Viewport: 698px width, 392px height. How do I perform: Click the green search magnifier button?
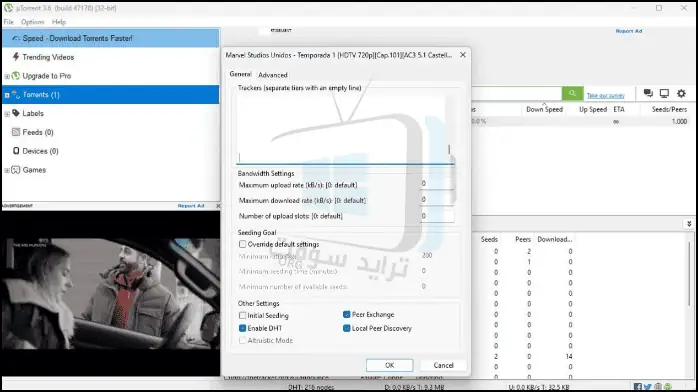(572, 93)
